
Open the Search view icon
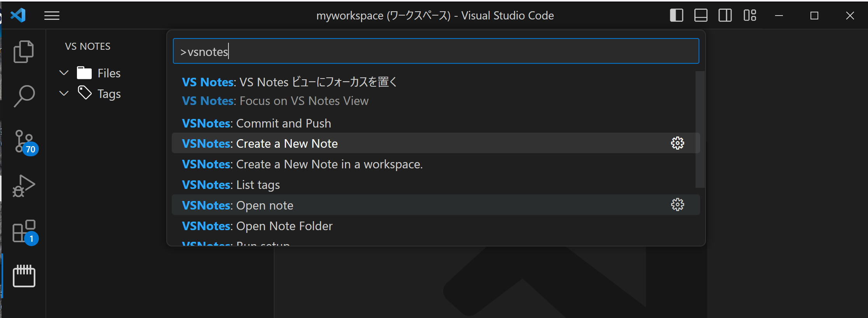[x=24, y=96]
